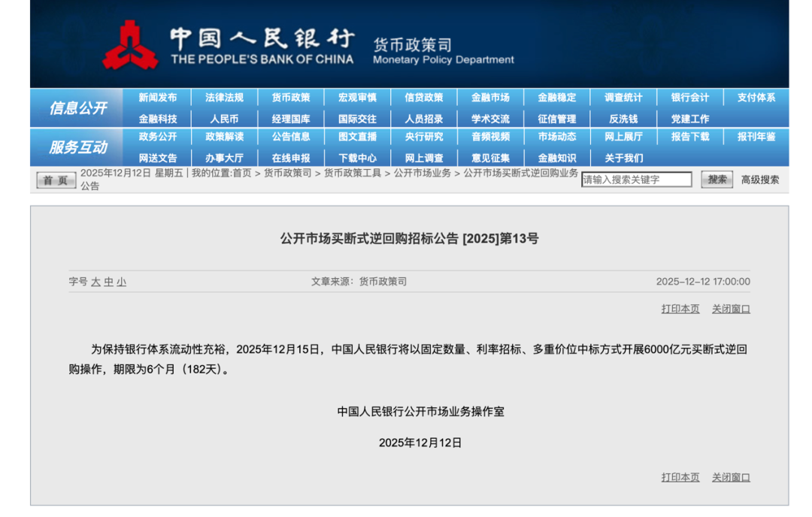Click 公开市场业务 breadcrumb link
Screen dimensions: 812x517
tap(423, 173)
